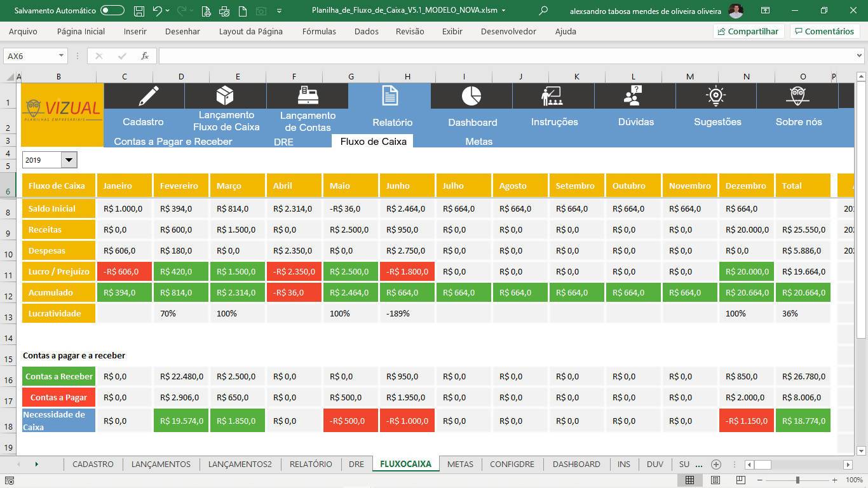Switch to the CONFIGDRE sheet tab
The image size is (868, 488).
point(512,464)
